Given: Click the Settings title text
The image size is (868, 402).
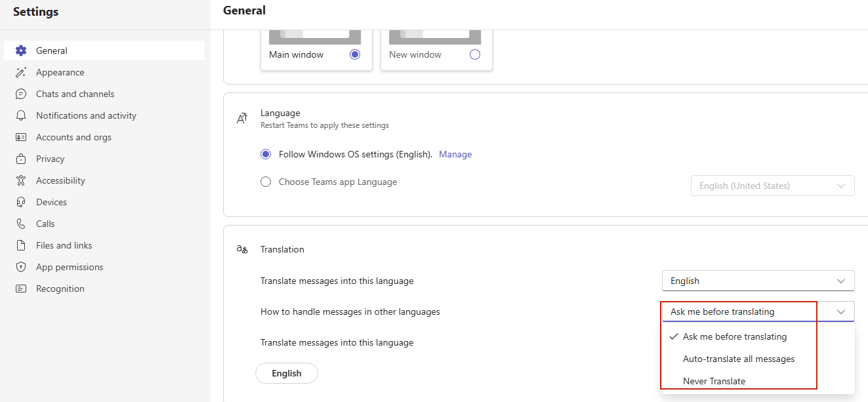Looking at the screenshot, I should [x=35, y=12].
